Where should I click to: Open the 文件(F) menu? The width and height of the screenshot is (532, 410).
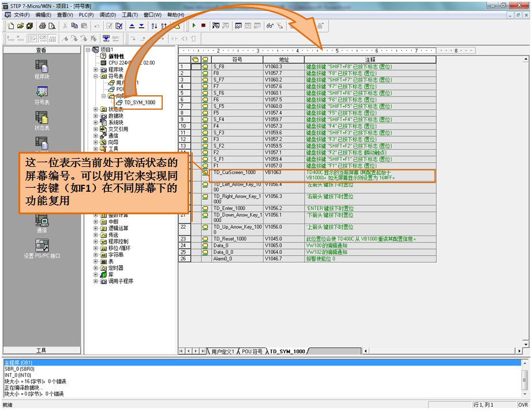click(22, 15)
